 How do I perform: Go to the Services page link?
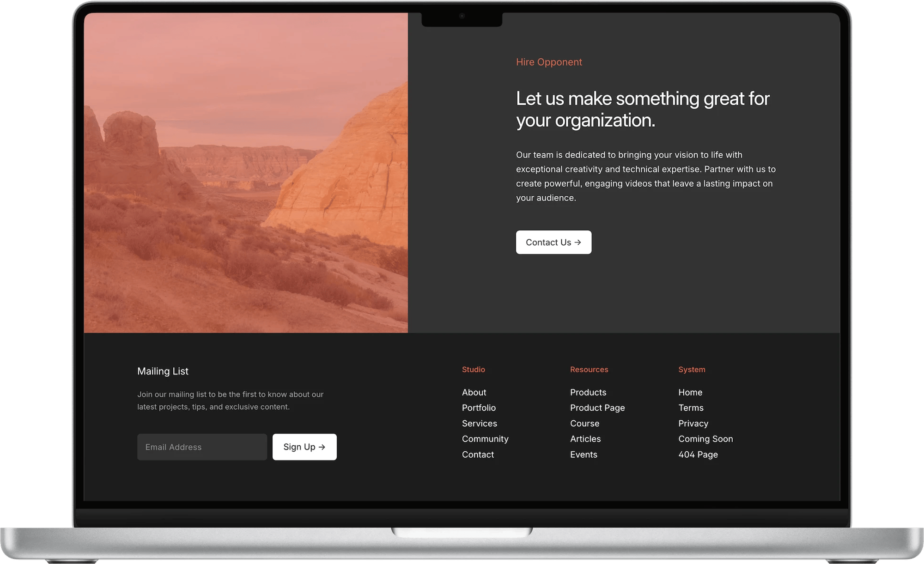(480, 423)
